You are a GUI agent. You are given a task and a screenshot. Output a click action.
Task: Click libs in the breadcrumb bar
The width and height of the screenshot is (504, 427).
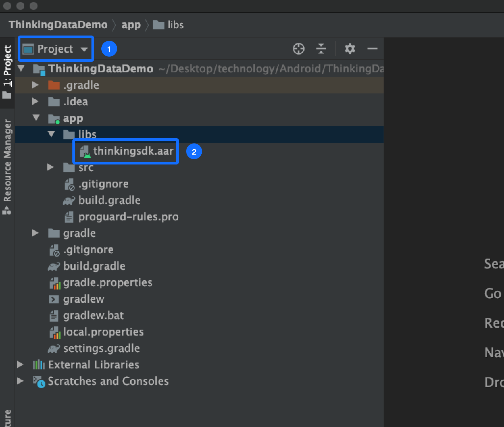click(174, 25)
